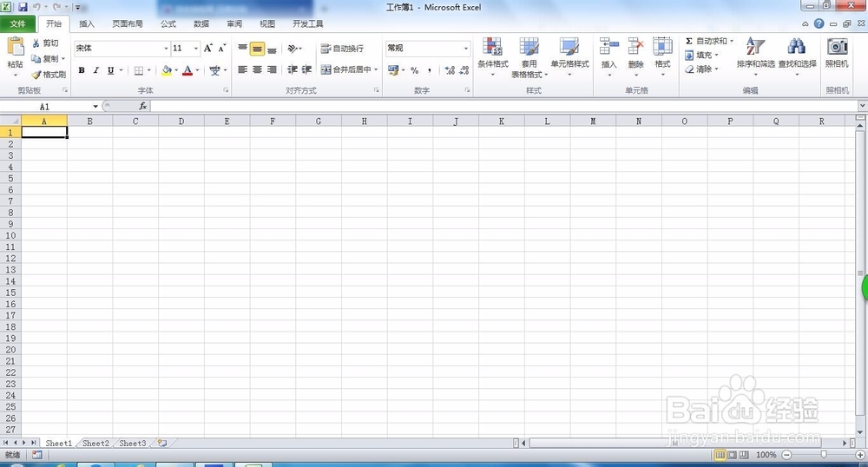This screenshot has width=868, height=467.
Task: Decrease the indent level
Action: point(293,69)
